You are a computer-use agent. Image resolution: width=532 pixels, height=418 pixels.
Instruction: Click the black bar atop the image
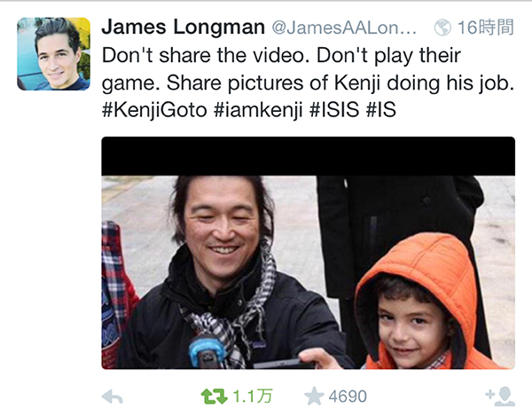(308, 156)
